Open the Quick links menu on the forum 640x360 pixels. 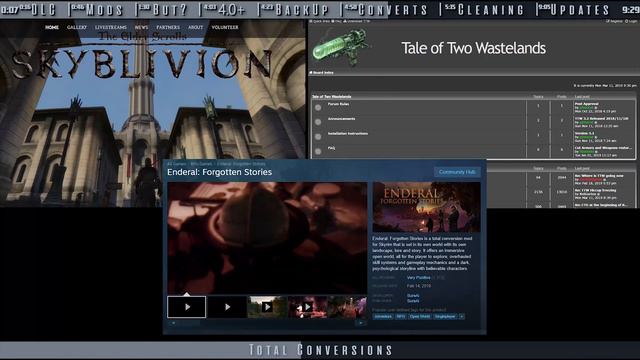pos(320,21)
